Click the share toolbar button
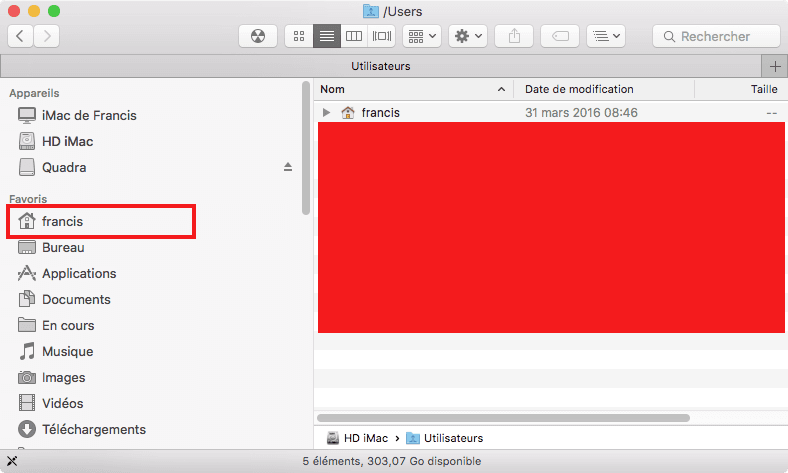 (x=514, y=36)
